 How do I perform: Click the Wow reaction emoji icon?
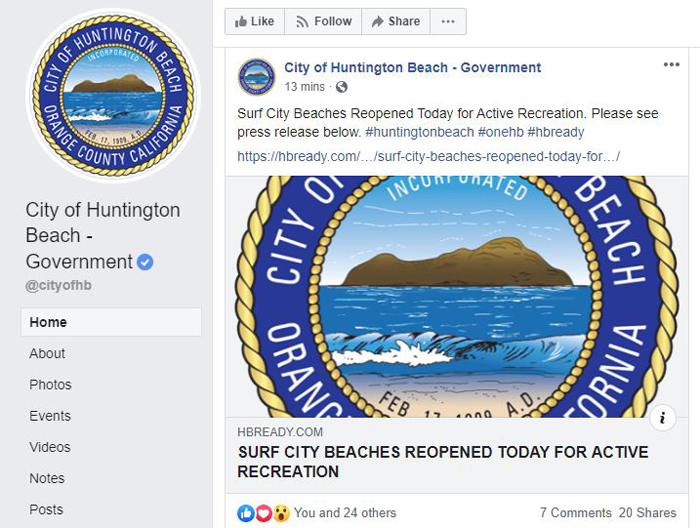(x=281, y=513)
